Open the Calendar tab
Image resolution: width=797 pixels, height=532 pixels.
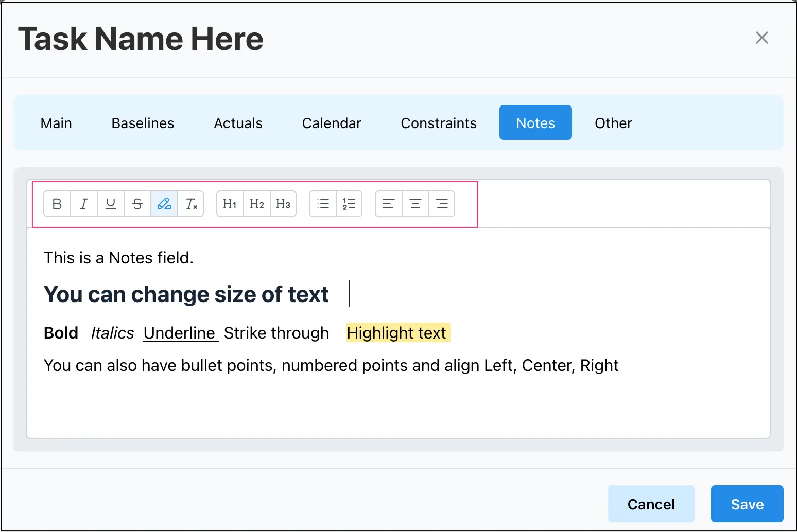[332, 123]
